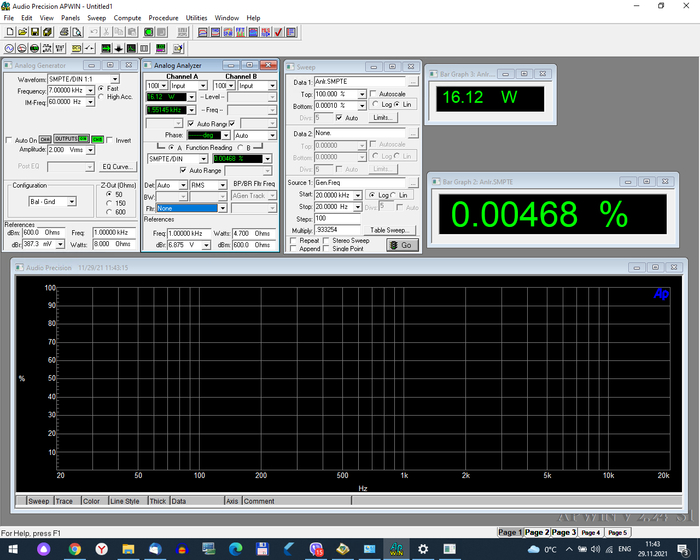Screen dimensions: 700x560
Task: Click the Chrome icon in the taskbar
Action: click(75, 549)
